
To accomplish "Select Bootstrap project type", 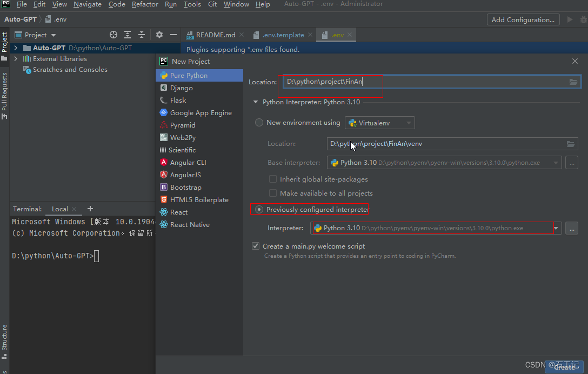I will coord(199,187).
